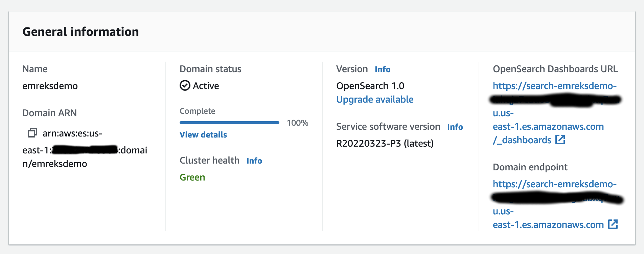Screen dimensions: 644x254
Task: Copy the Domain ARN with the copy icon
Action: (x=32, y=133)
